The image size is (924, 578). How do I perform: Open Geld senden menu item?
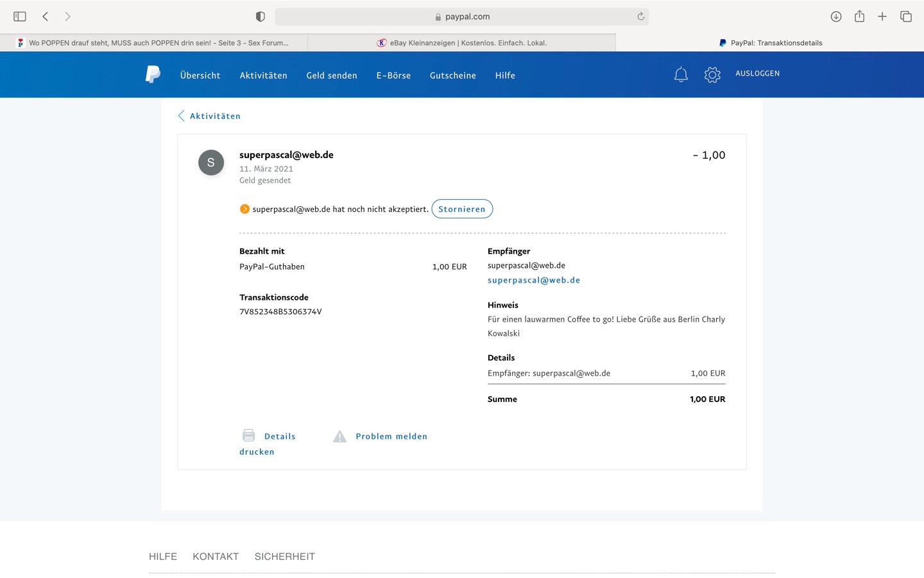pyautogui.click(x=332, y=75)
